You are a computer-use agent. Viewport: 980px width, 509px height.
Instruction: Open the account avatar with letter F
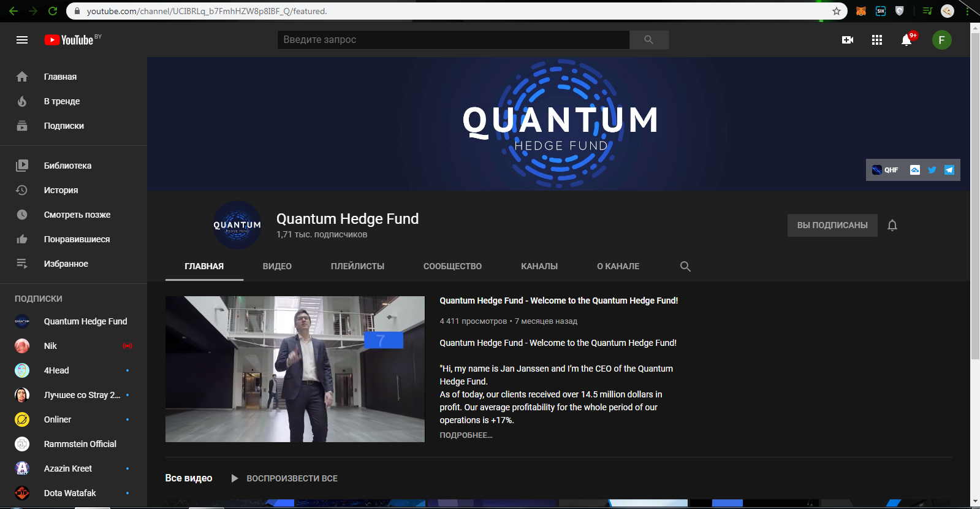tap(942, 40)
